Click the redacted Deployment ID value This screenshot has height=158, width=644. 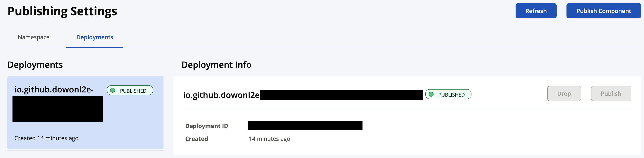point(305,126)
